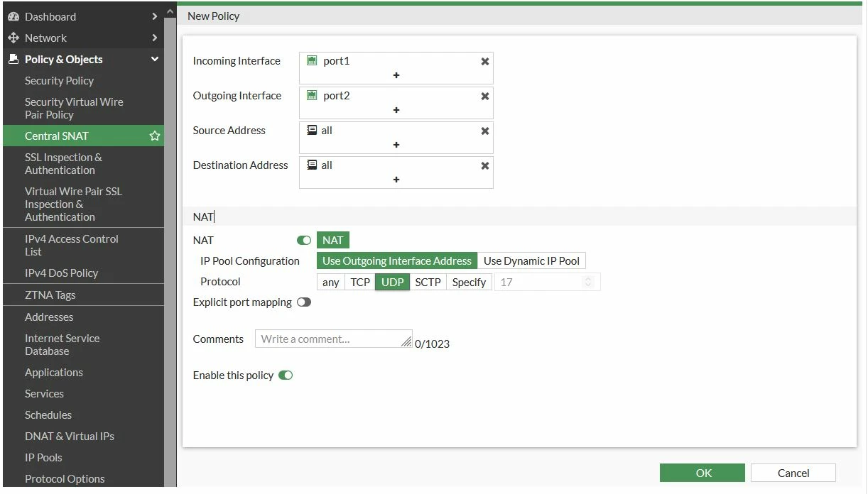The image size is (868, 494).
Task: Click the protocol number stepper arrows
Action: (588, 282)
